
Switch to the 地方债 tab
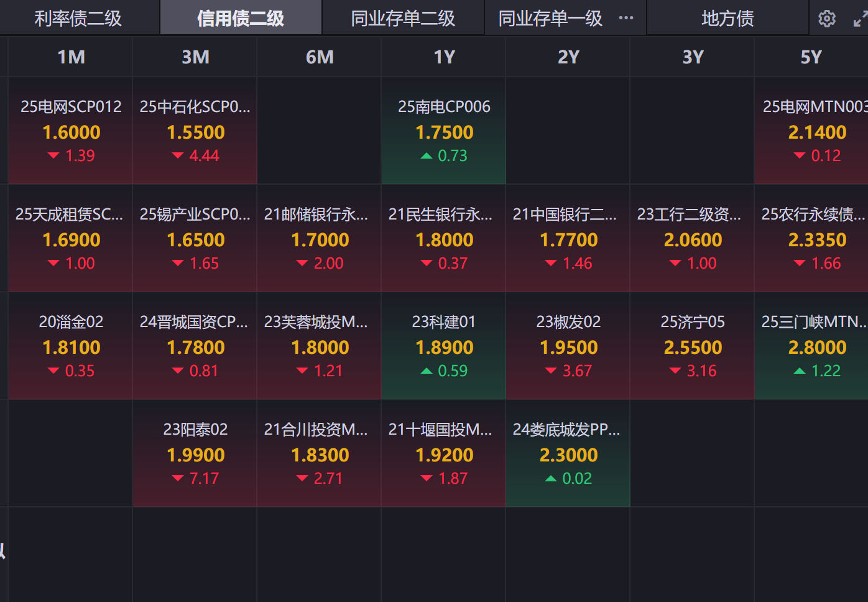727,19
